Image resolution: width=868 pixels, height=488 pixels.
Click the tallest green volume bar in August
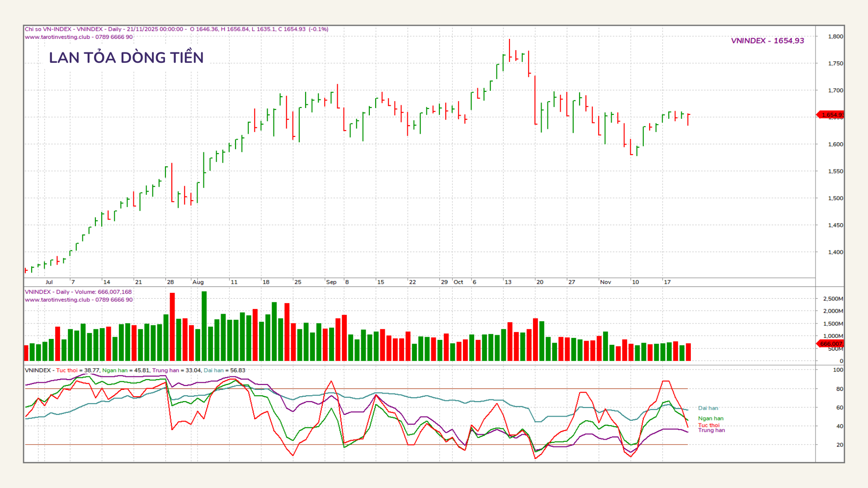point(204,325)
